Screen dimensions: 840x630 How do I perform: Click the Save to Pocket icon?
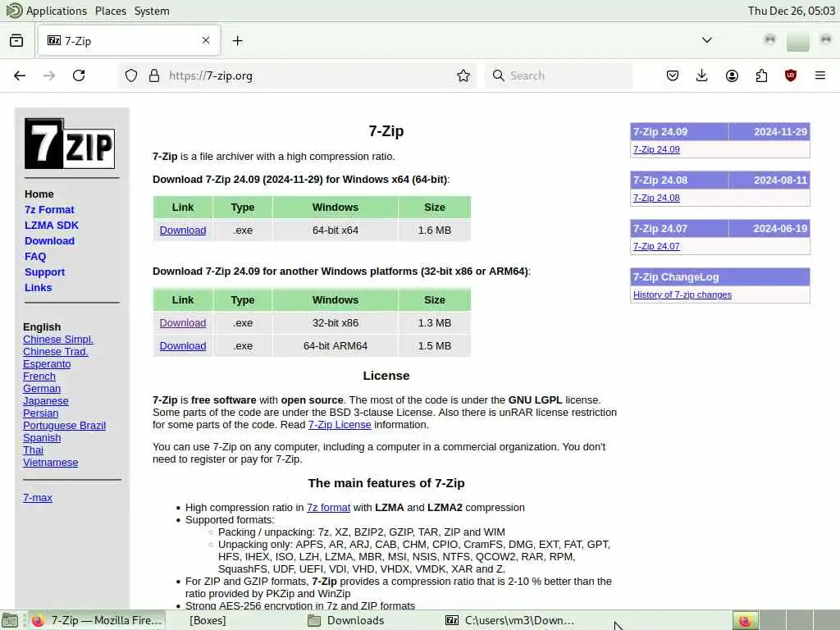pos(673,75)
